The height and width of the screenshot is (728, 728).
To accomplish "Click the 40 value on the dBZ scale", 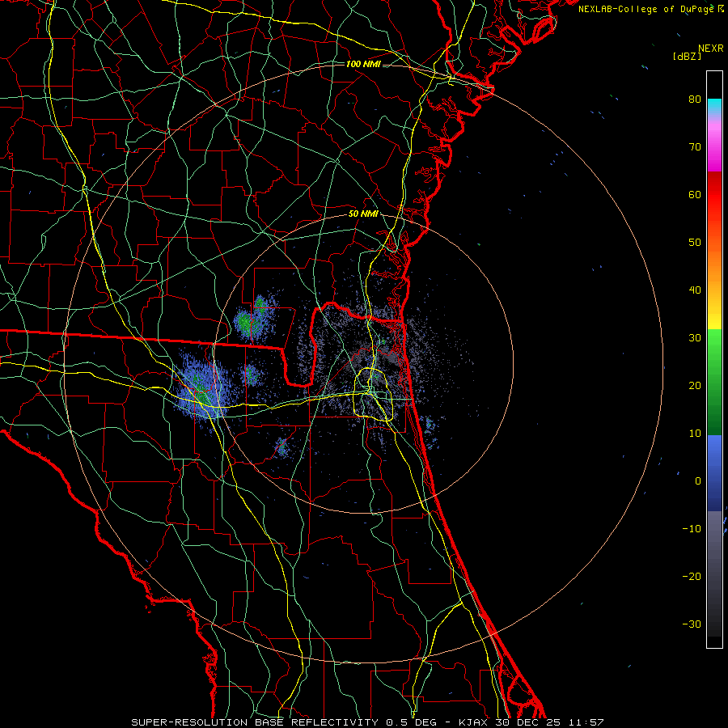I will [695, 290].
